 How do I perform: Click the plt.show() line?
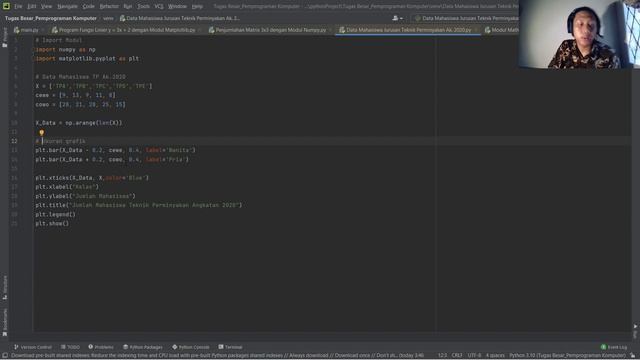click(x=52, y=223)
